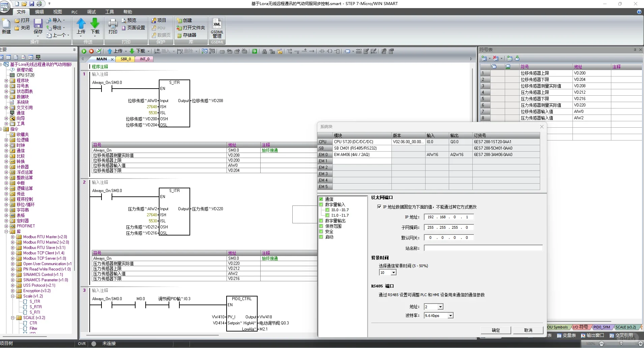This screenshot has width=644, height=348.
Task: Click the insert box icon in editor toolbar
Action: click(x=337, y=51)
